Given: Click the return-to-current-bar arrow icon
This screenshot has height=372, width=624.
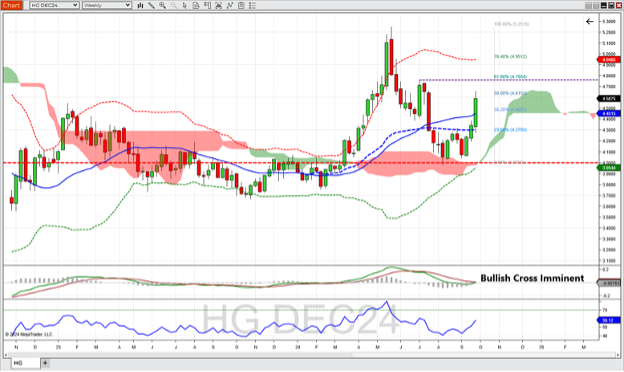Looking at the screenshot, I should [589, 21].
